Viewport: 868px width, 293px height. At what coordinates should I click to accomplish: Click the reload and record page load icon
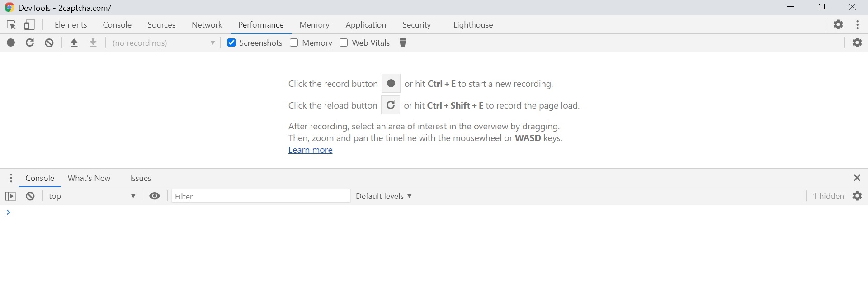30,43
